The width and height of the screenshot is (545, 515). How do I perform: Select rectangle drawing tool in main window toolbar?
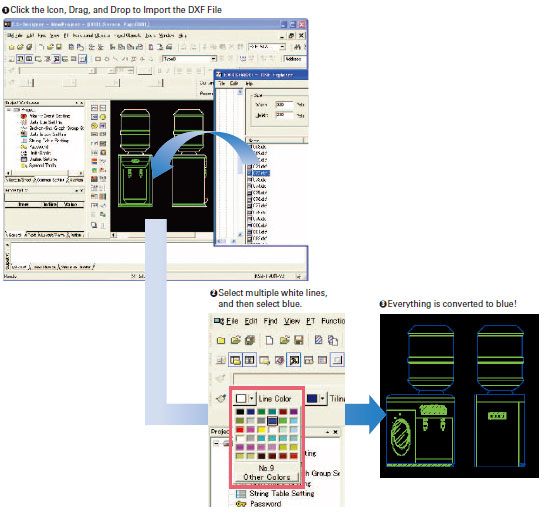click(98, 59)
